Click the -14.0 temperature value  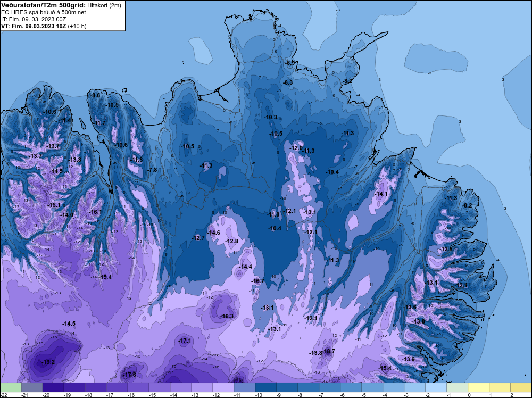pyautogui.click(x=67, y=215)
